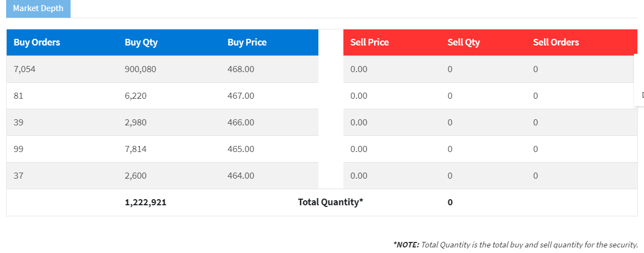This screenshot has width=644, height=253.
Task: Select the Sell Qty column header
Action: point(464,42)
